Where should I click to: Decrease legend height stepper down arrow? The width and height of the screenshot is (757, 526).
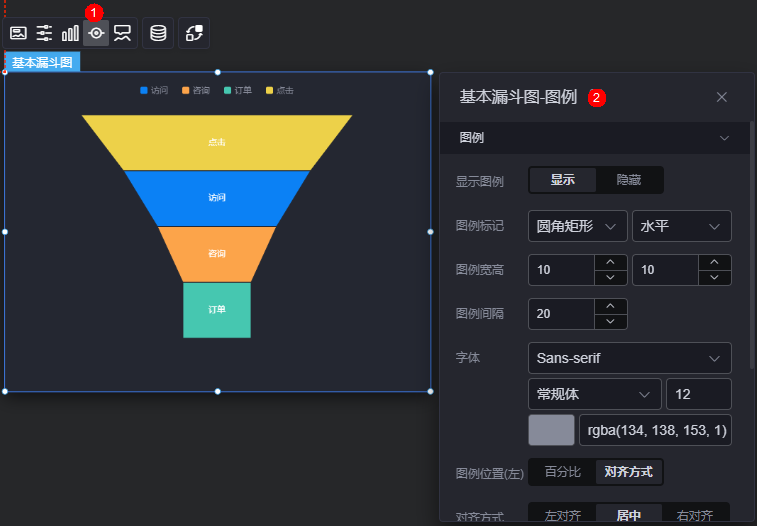[715, 277]
